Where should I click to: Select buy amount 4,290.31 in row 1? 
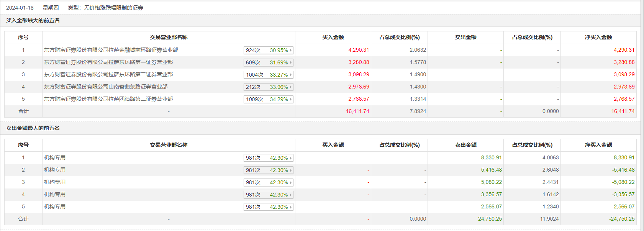359,50
